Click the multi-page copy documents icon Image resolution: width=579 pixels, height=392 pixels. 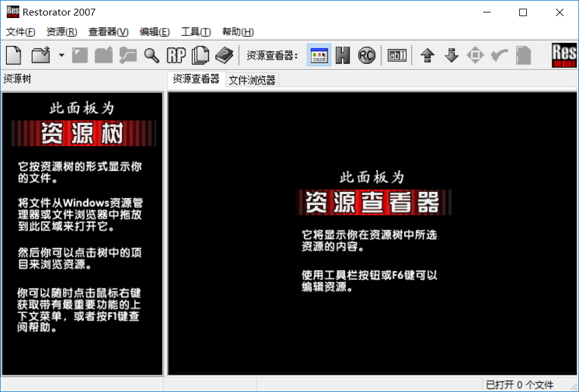(x=200, y=55)
